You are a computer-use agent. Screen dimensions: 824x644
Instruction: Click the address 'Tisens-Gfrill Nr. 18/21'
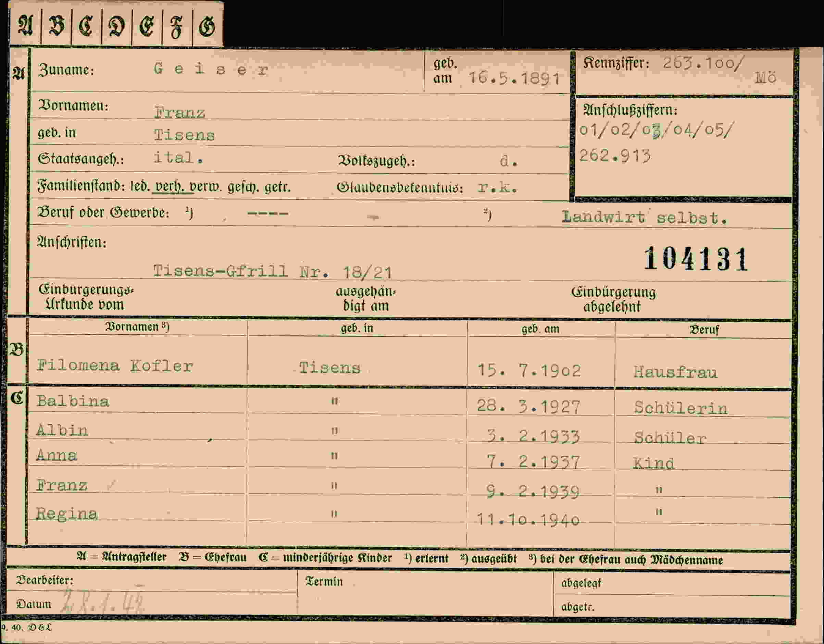[272, 271]
